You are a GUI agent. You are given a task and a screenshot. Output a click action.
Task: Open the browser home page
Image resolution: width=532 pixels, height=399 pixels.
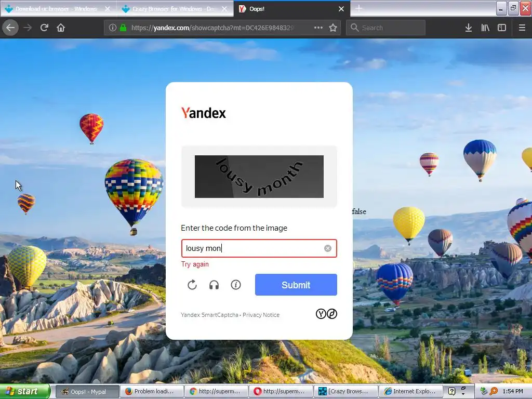[x=61, y=28]
